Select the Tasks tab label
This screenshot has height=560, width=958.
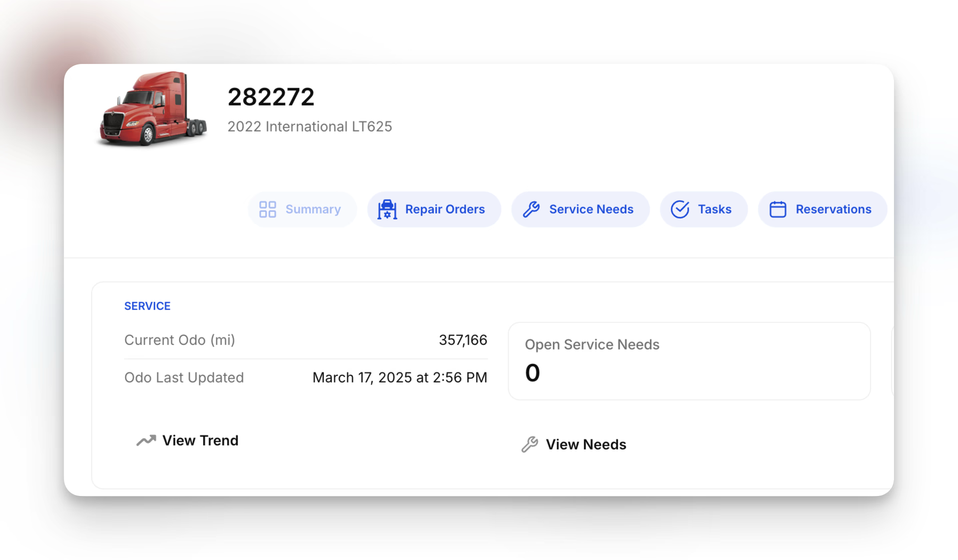(x=714, y=209)
